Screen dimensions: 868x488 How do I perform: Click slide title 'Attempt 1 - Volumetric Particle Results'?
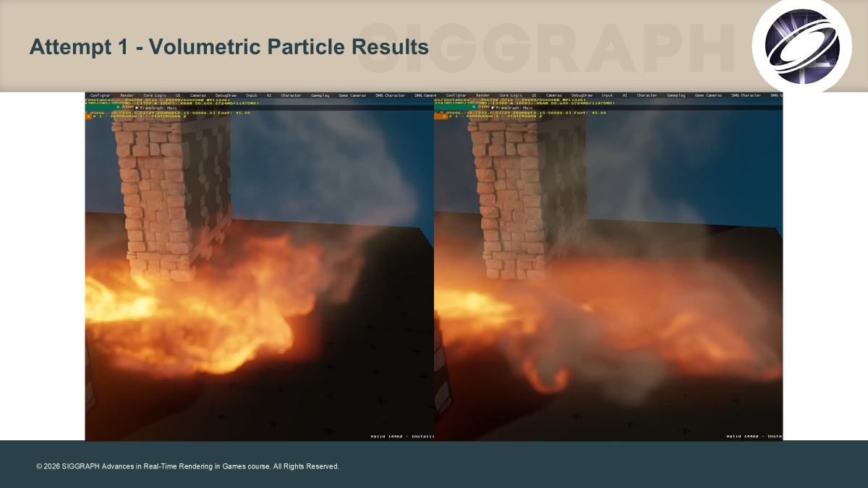point(229,48)
